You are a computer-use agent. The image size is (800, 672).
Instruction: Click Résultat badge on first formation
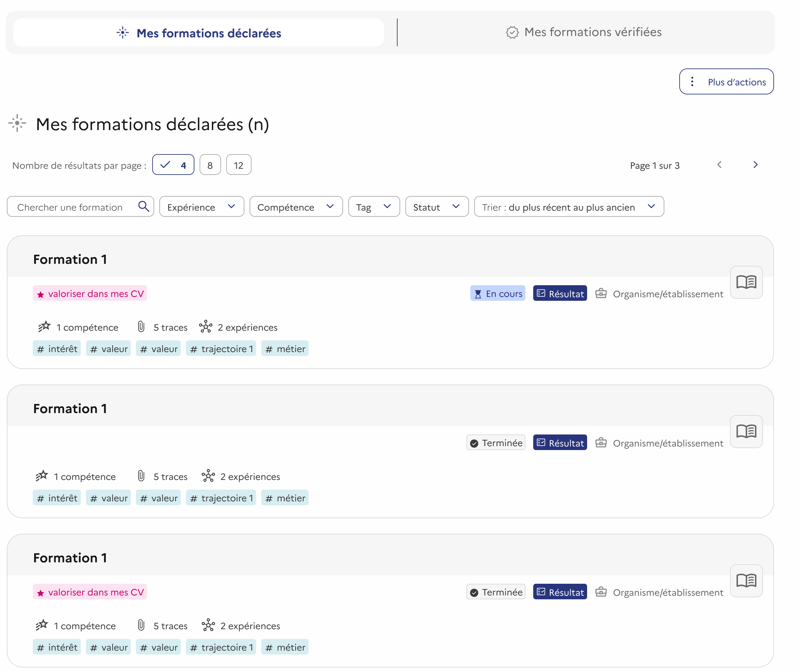click(x=560, y=293)
